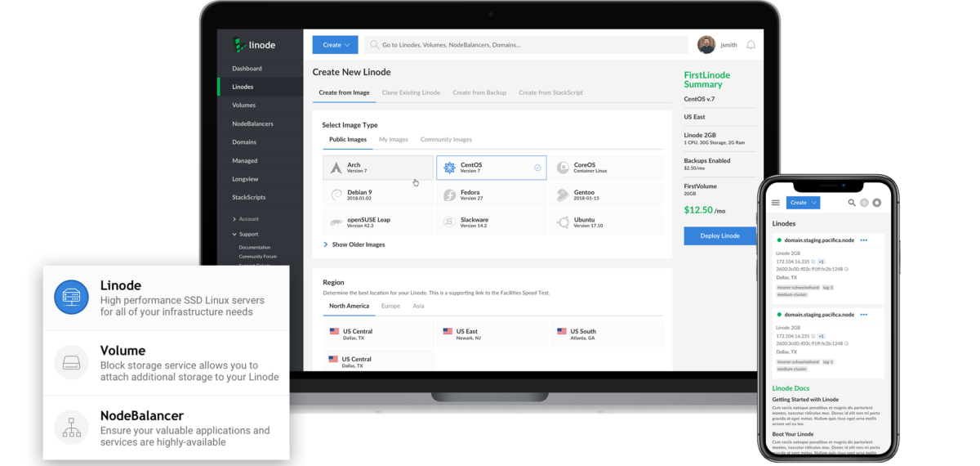Image resolution: width=980 pixels, height=466 pixels.
Task: Open the Create dropdown on the phone
Action: pyautogui.click(x=803, y=203)
